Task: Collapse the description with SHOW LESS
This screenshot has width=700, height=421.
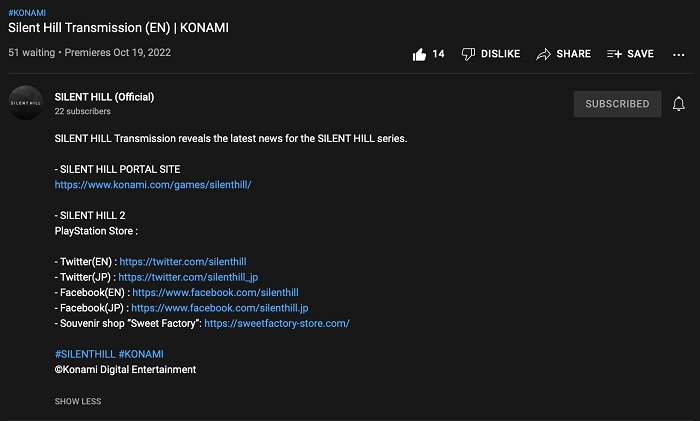Action: 78,401
